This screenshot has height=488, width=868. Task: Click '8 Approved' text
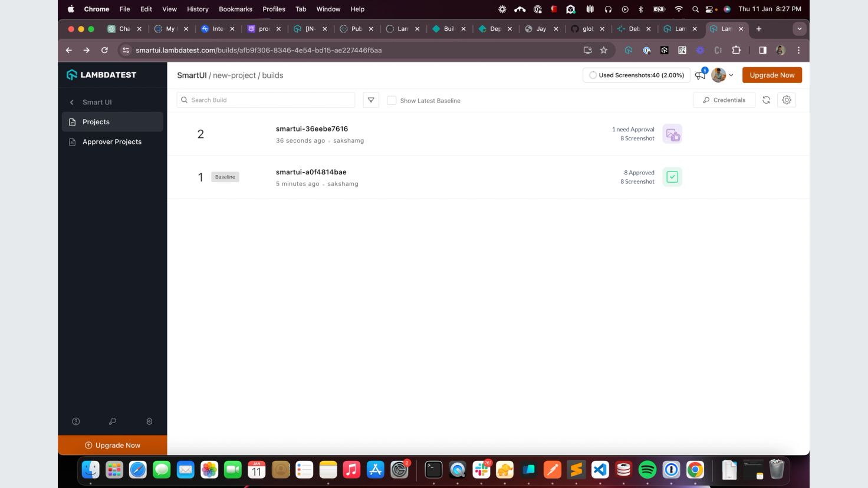(639, 173)
